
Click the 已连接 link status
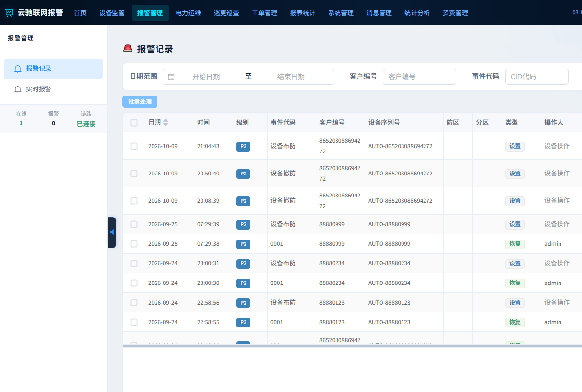86,124
